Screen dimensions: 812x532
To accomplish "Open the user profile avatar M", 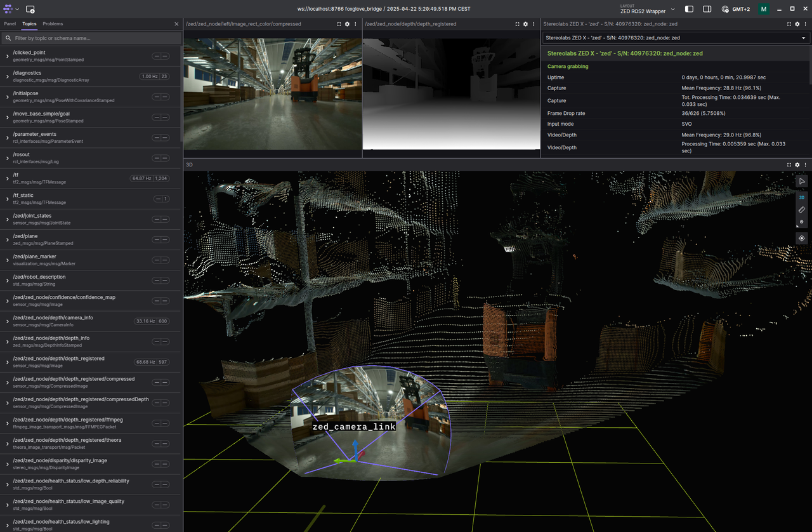I will [x=764, y=10].
